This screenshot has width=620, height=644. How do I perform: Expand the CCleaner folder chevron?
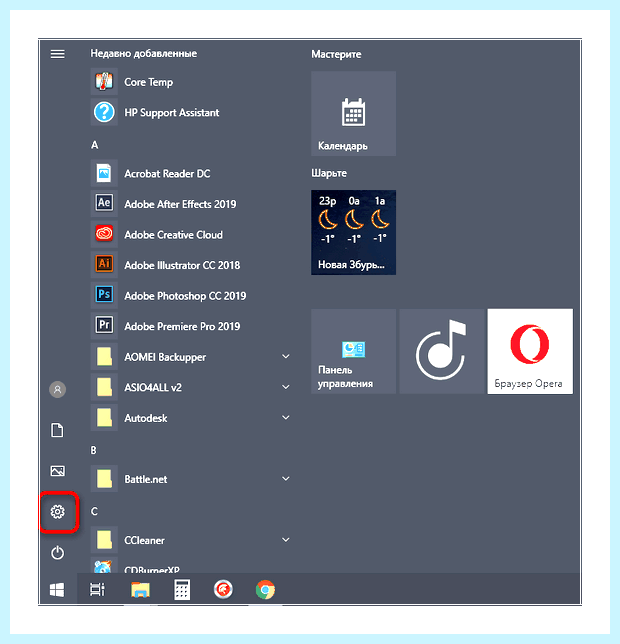pos(286,540)
